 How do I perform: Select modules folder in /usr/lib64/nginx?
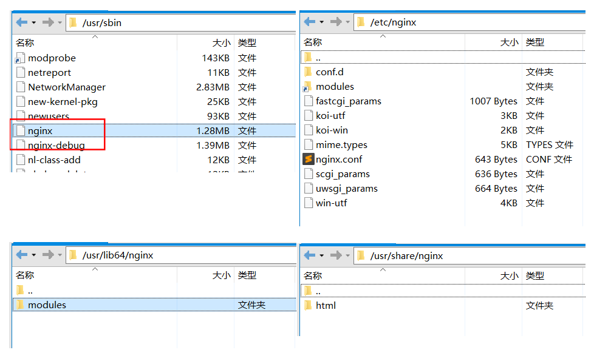tap(47, 305)
